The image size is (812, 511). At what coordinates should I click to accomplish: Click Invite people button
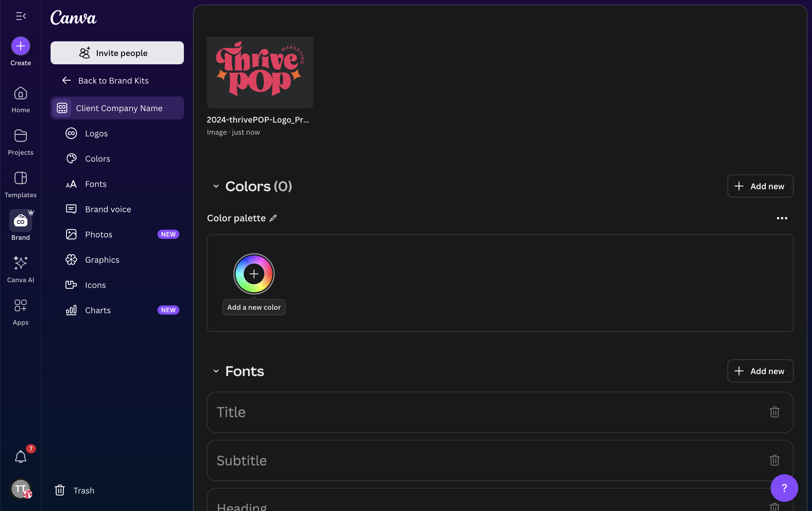pos(117,53)
